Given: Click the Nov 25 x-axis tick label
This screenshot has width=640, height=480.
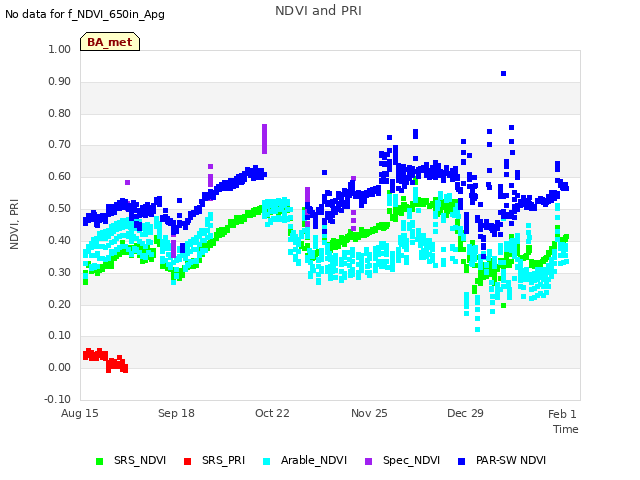Looking at the screenshot, I should pos(369,413).
